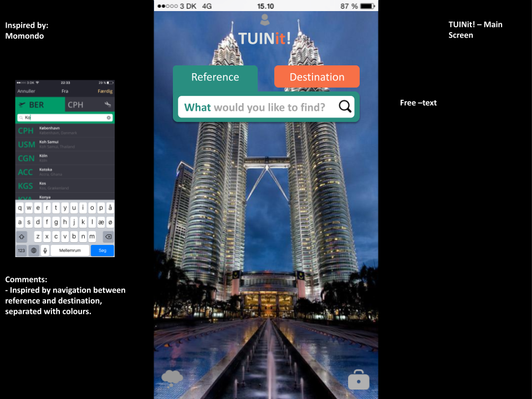Tap Annuller to cancel the search

tap(25, 91)
